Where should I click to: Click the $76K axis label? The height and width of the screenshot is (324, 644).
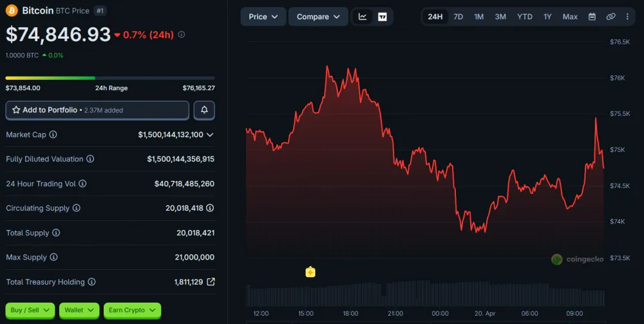tap(618, 77)
